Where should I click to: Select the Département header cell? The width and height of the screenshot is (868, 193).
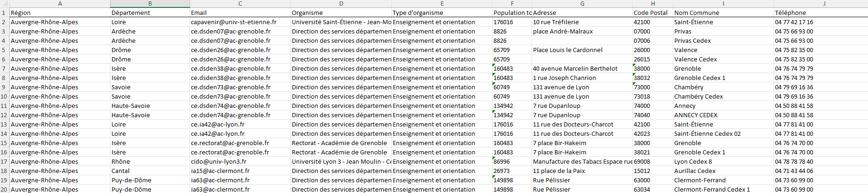150,13
